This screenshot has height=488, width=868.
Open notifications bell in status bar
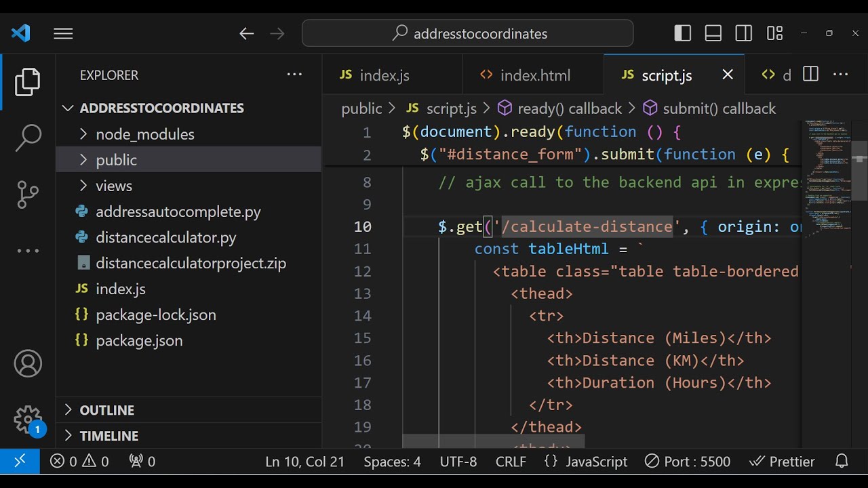(x=842, y=462)
